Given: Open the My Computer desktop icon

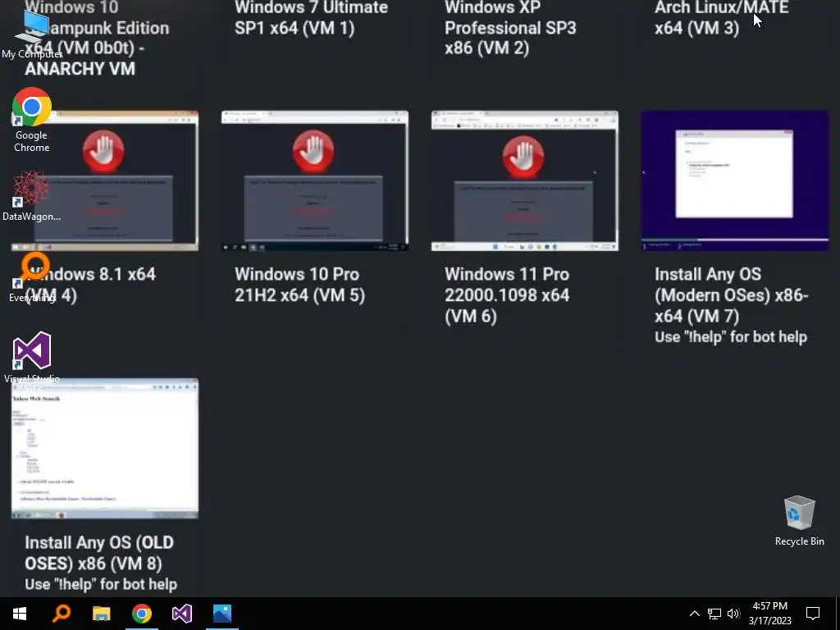Looking at the screenshot, I should point(32,34).
